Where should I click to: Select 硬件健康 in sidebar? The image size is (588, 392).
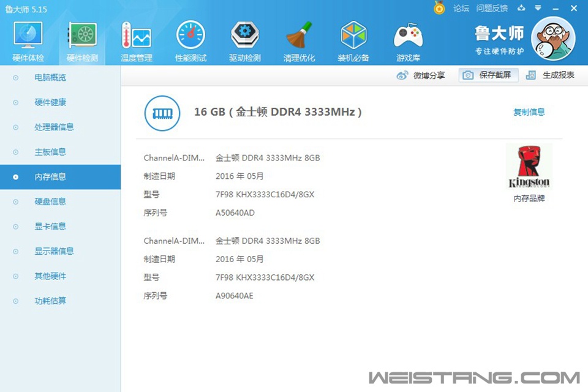point(61,102)
